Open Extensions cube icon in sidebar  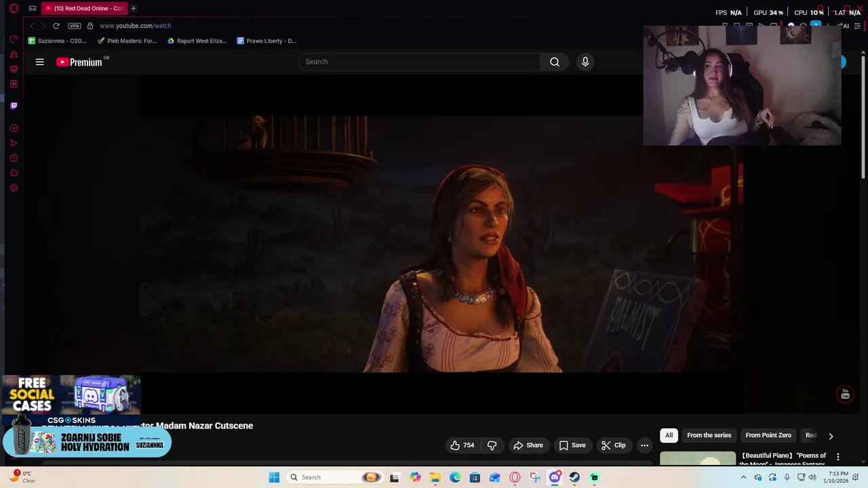(x=14, y=173)
